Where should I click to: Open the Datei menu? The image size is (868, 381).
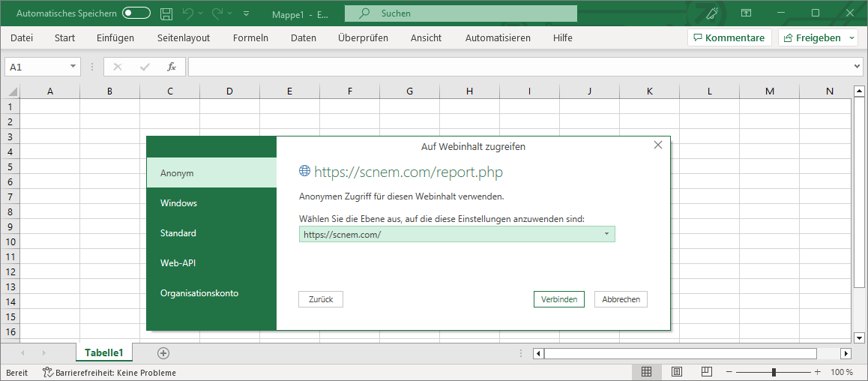(x=22, y=37)
